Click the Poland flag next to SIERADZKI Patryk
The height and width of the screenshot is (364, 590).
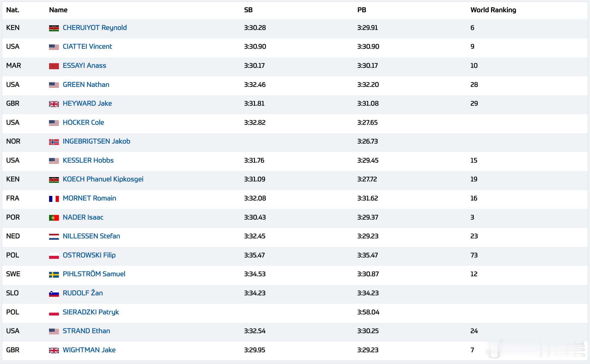point(54,313)
